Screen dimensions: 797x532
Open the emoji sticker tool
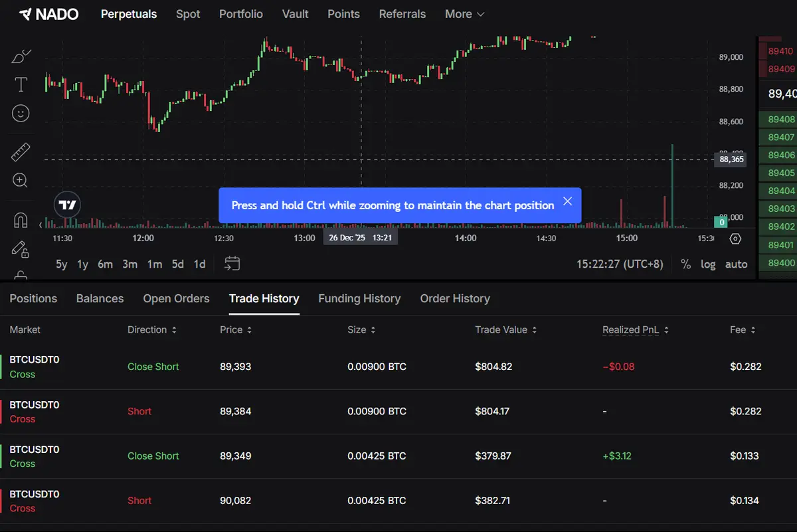click(21, 114)
